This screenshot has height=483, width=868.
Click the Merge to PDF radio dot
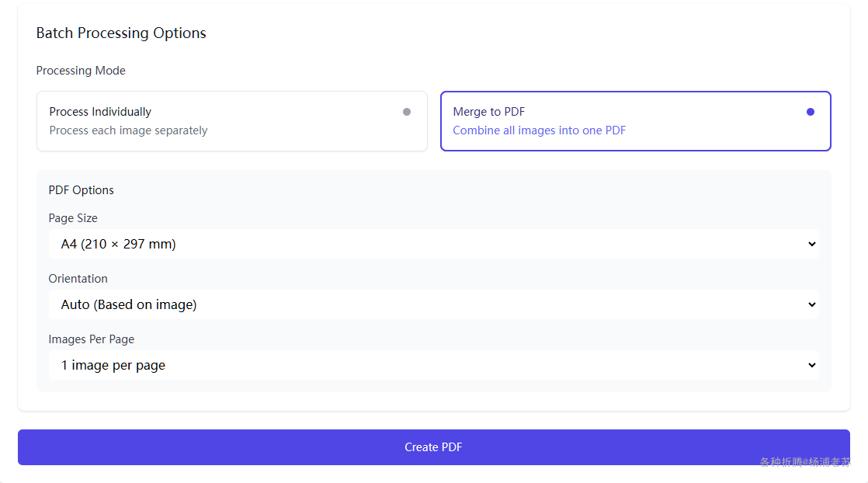pos(811,112)
